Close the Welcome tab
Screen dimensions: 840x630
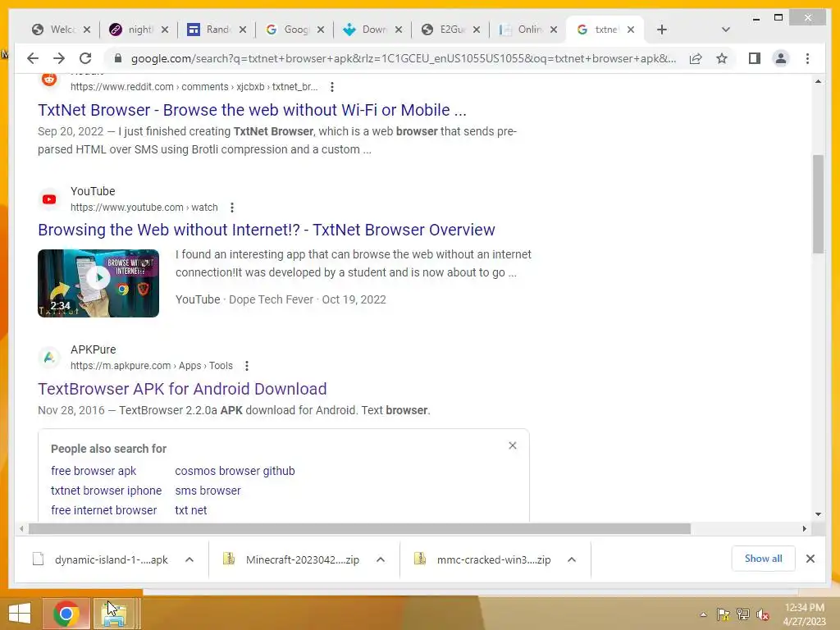[87, 30]
